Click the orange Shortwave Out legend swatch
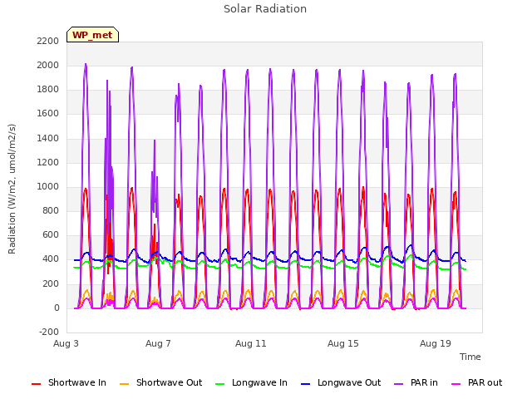Image resolution: width=532 pixels, height=399 pixels. (x=124, y=384)
